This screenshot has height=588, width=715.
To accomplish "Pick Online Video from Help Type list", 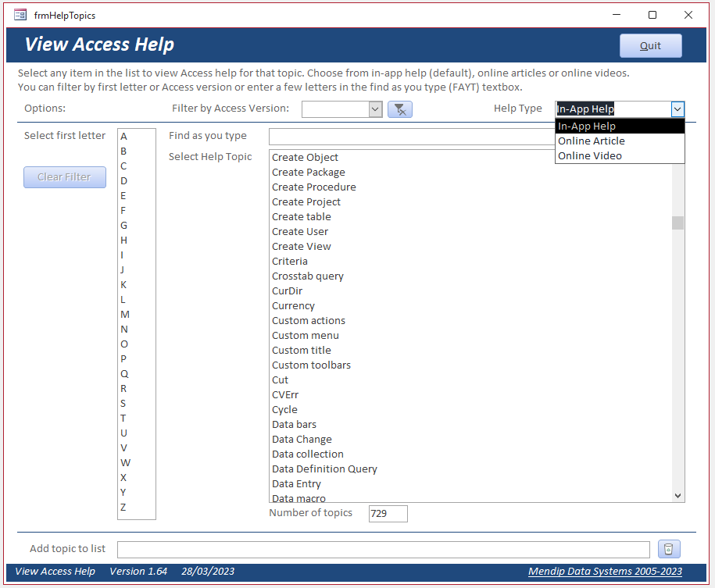I will coord(620,156).
